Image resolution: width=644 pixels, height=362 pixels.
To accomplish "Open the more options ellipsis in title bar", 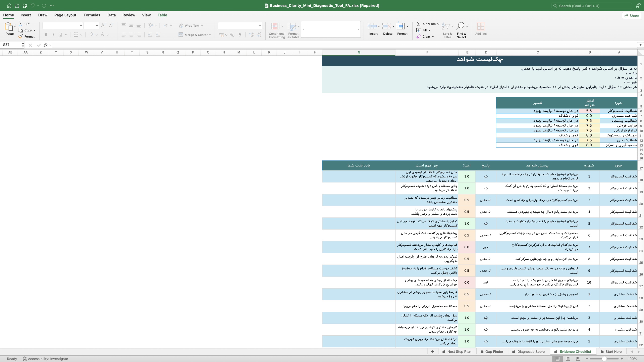I will click(x=52, y=6).
